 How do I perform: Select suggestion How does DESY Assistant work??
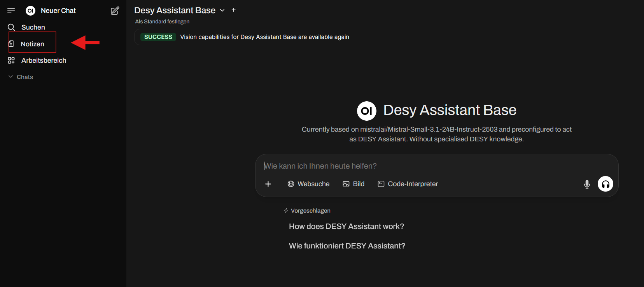346,226
